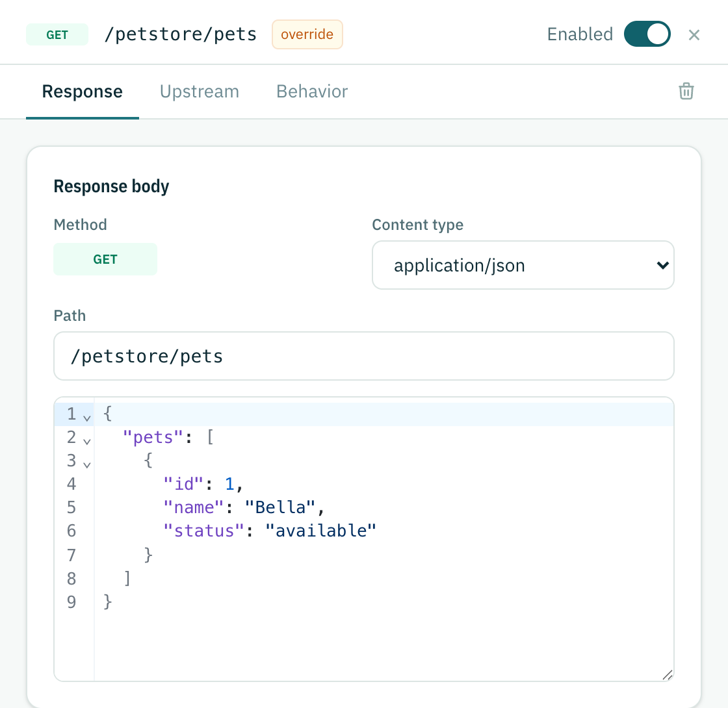Click the Content type label

click(x=417, y=225)
